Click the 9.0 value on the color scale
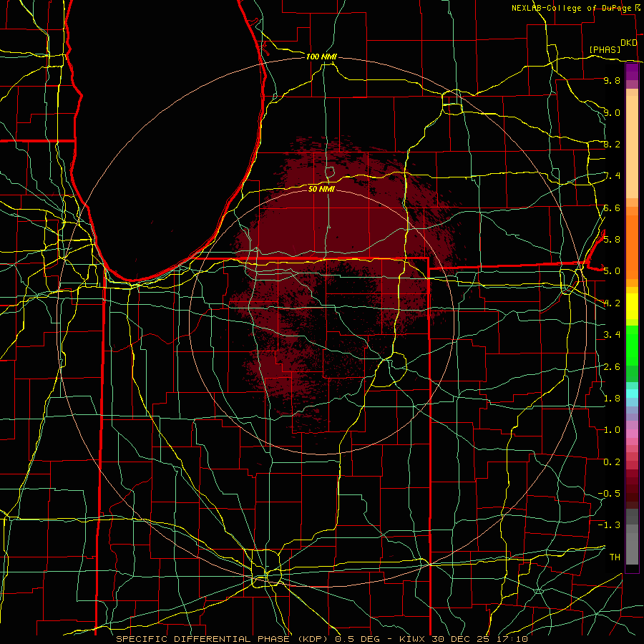This screenshot has height=644, width=644. click(612, 112)
